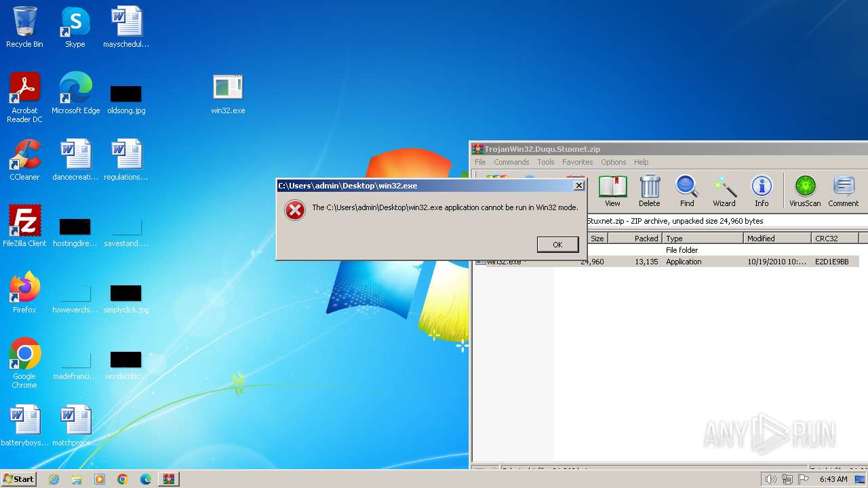868x488 pixels.
Task: Launch Edge from the taskbar
Action: 146,479
